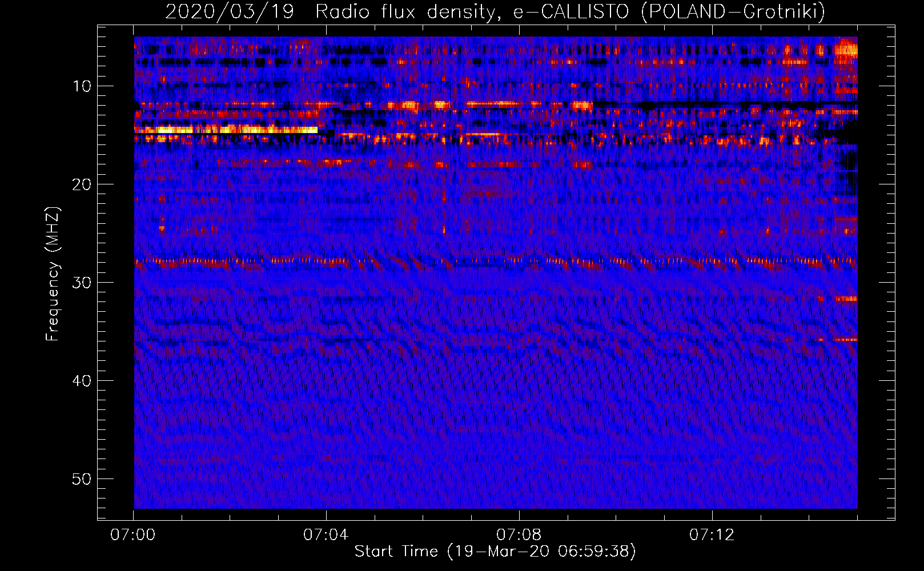
Task: Click the 07:04 time tick label
Action: [326, 534]
